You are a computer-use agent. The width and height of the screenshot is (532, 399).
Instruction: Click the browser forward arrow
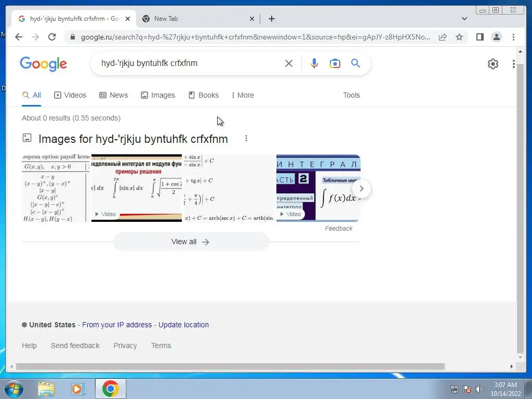click(35, 37)
